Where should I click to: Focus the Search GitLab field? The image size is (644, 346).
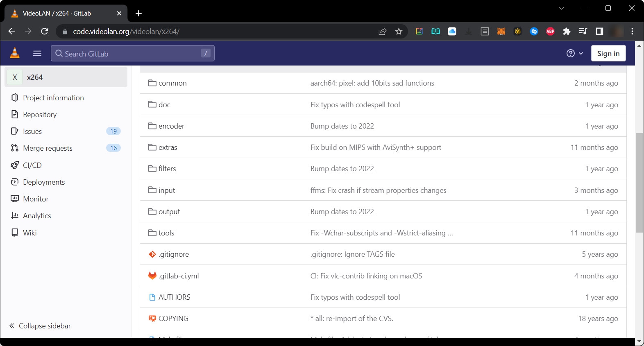(x=133, y=53)
